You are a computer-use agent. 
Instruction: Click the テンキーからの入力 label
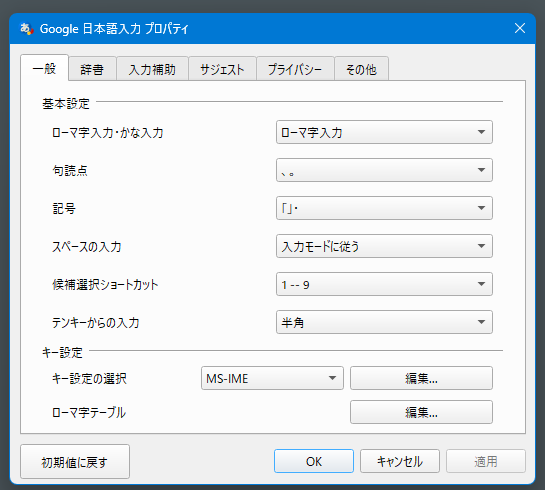point(96,322)
